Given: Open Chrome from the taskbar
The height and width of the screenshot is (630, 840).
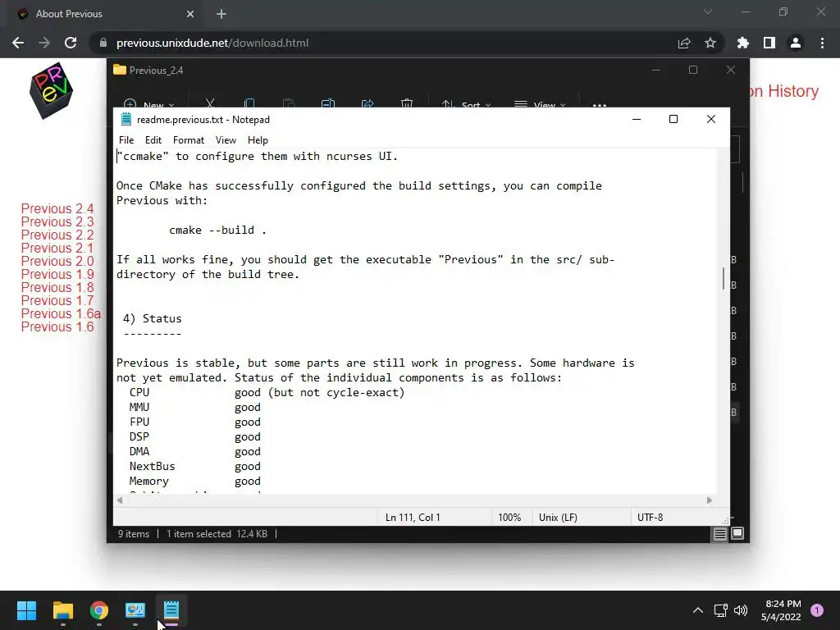Looking at the screenshot, I should pyautogui.click(x=99, y=610).
